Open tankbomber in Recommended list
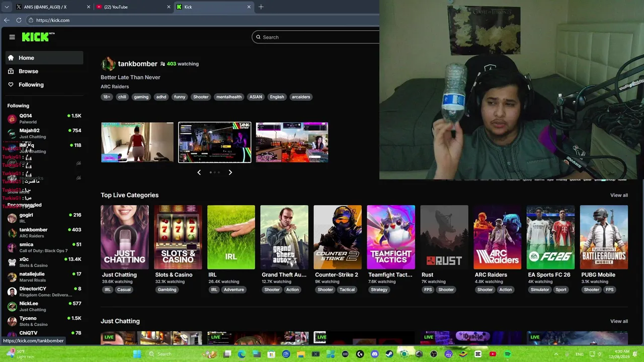644x362 pixels. pyautogui.click(x=44, y=232)
